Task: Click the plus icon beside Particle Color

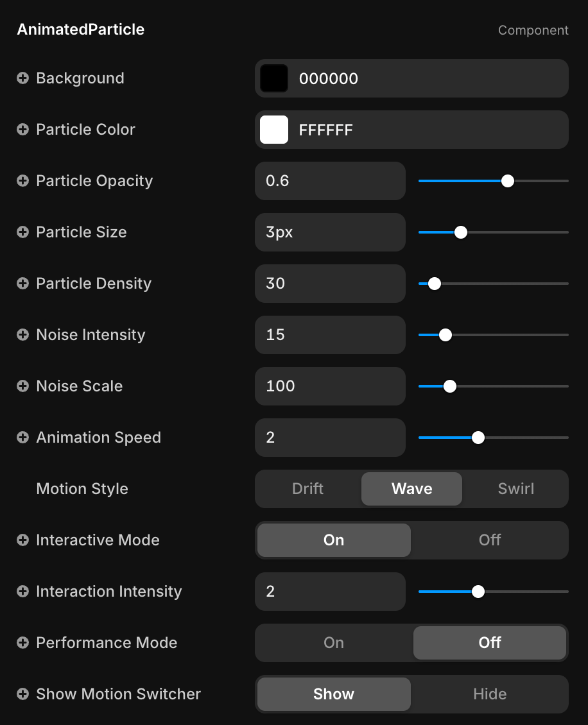Action: point(22,130)
